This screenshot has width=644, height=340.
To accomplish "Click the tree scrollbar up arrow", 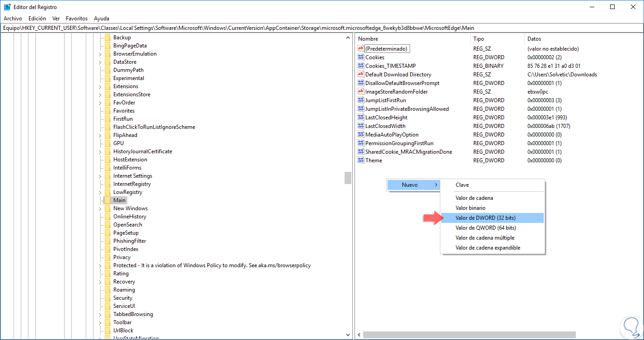I will [x=348, y=38].
